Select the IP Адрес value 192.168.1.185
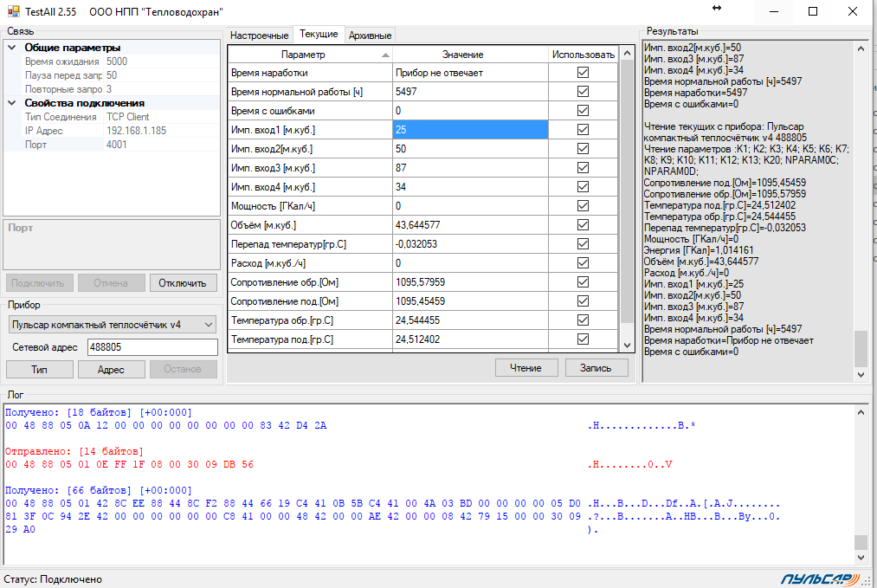The width and height of the screenshot is (877, 588). (162, 131)
